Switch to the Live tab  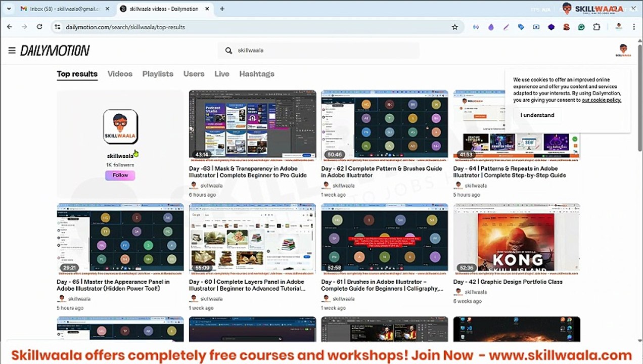[x=221, y=74]
